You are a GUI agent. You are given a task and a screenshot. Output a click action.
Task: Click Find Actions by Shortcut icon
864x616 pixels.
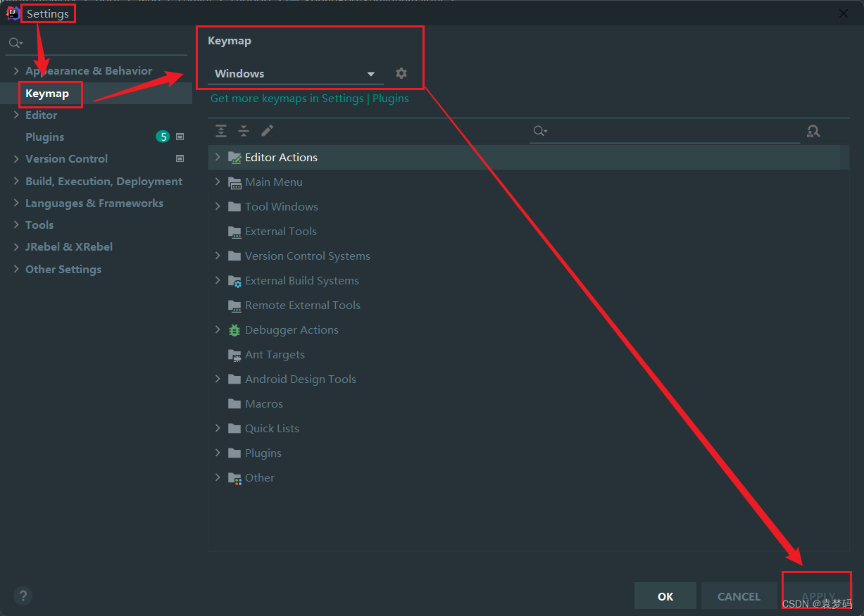(813, 131)
